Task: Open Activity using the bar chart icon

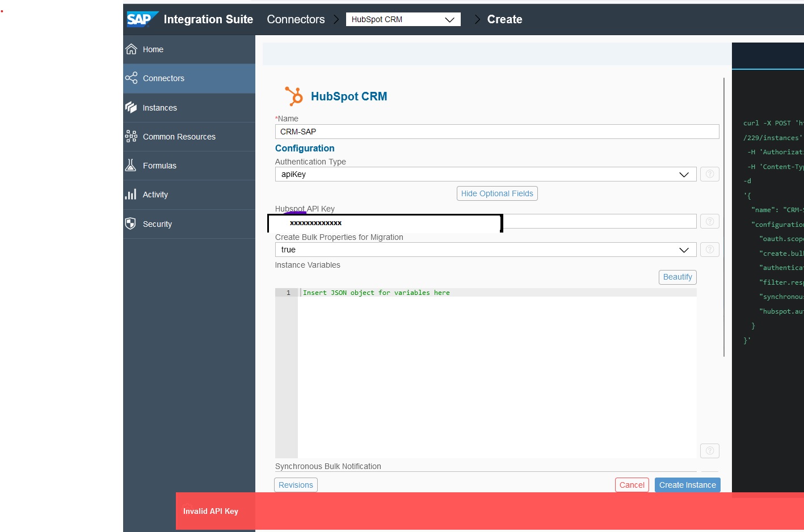Action: pyautogui.click(x=132, y=194)
